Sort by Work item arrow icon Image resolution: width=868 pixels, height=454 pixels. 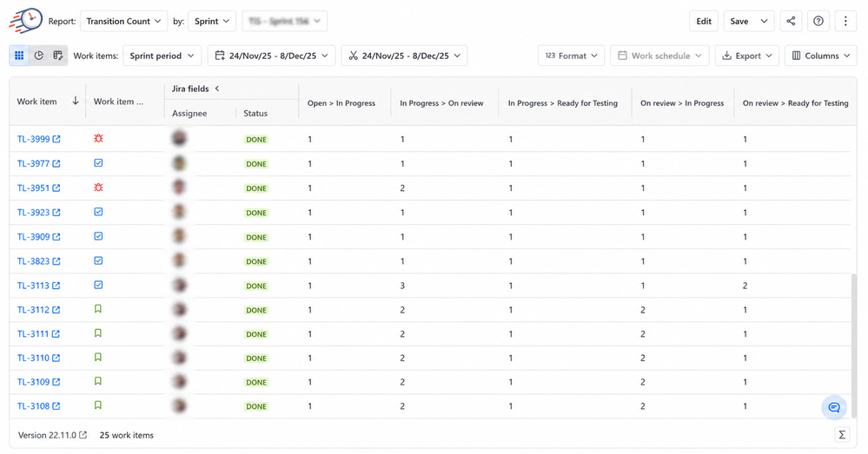point(76,102)
